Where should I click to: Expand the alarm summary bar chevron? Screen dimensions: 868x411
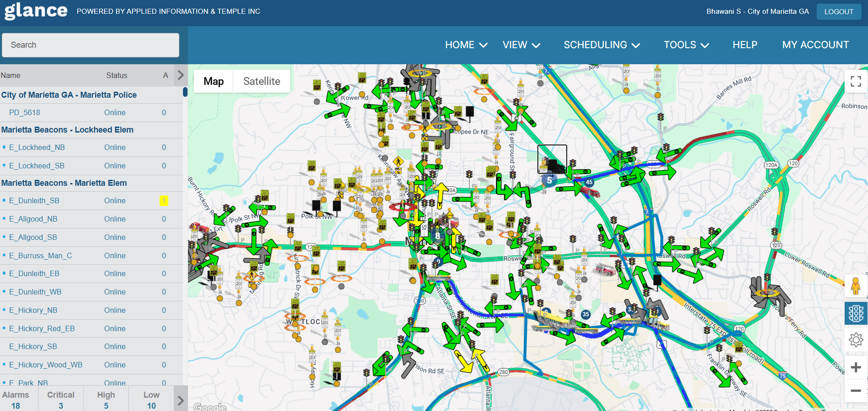(x=181, y=400)
